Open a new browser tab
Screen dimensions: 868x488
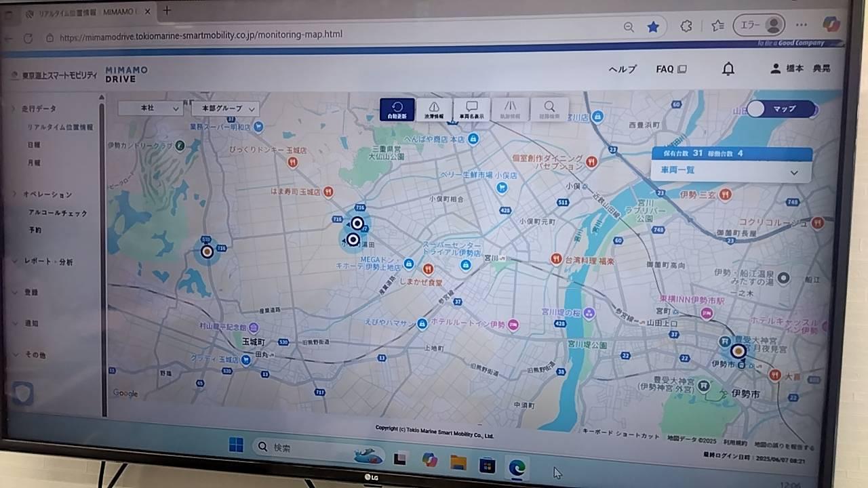[167, 10]
